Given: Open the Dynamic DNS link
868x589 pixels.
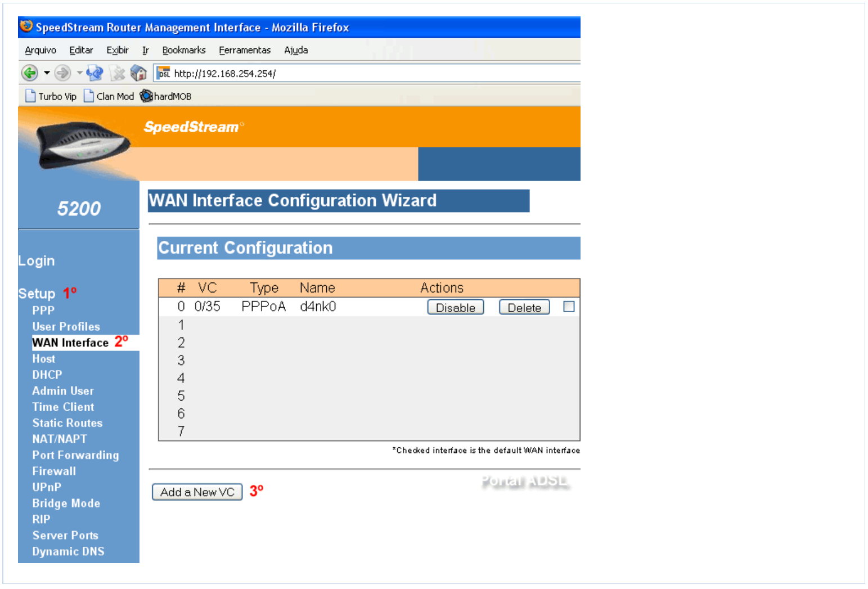Looking at the screenshot, I should [x=68, y=551].
